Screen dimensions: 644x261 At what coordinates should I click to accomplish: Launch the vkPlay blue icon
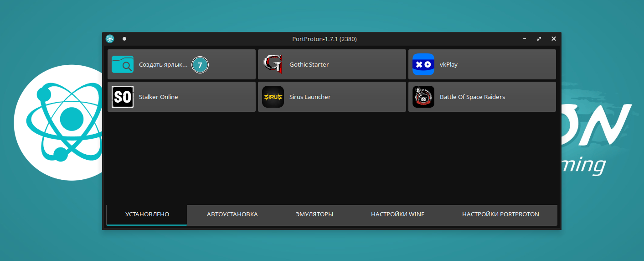point(423,64)
